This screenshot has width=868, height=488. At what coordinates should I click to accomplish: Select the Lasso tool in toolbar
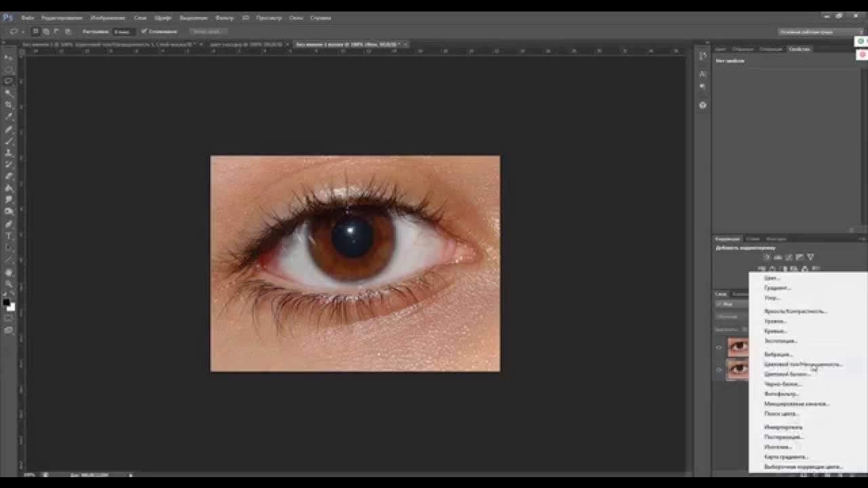tap(9, 81)
